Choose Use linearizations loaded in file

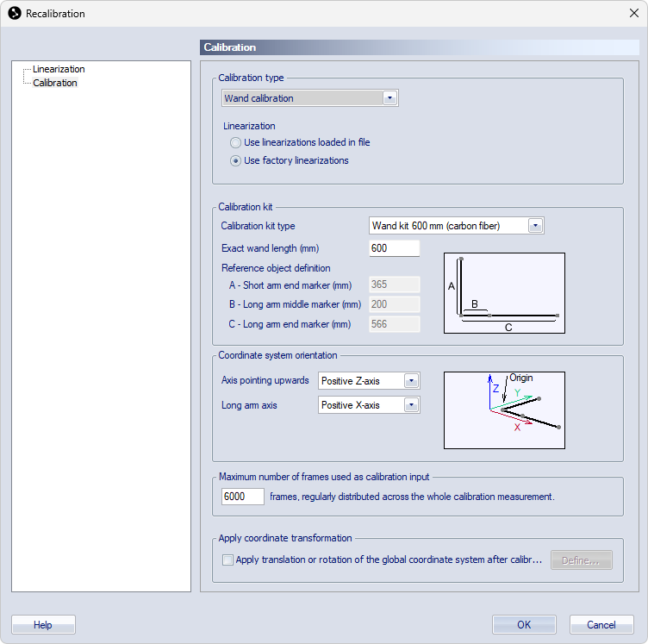click(x=236, y=142)
